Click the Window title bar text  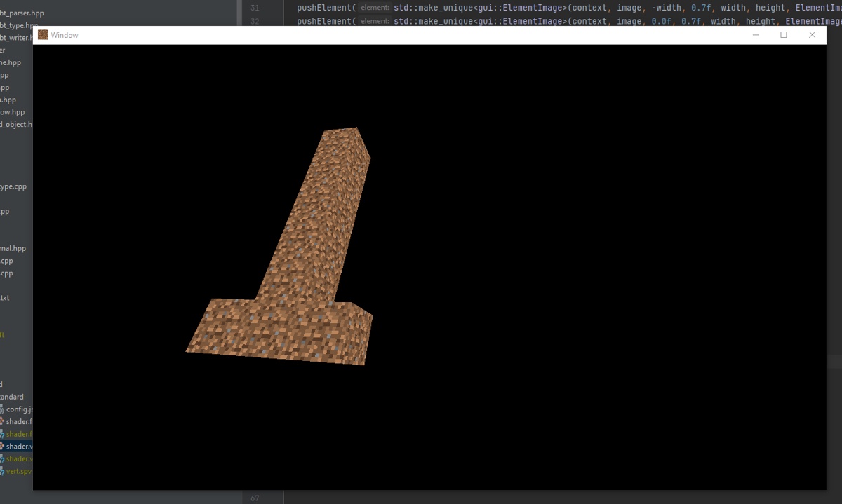65,35
